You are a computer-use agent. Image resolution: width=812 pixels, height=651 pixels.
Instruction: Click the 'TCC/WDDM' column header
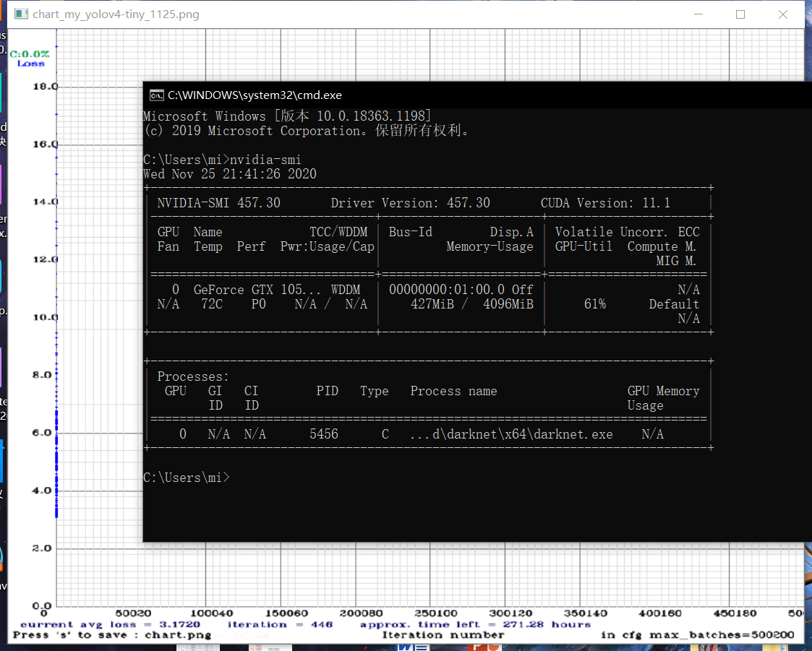[338, 232]
